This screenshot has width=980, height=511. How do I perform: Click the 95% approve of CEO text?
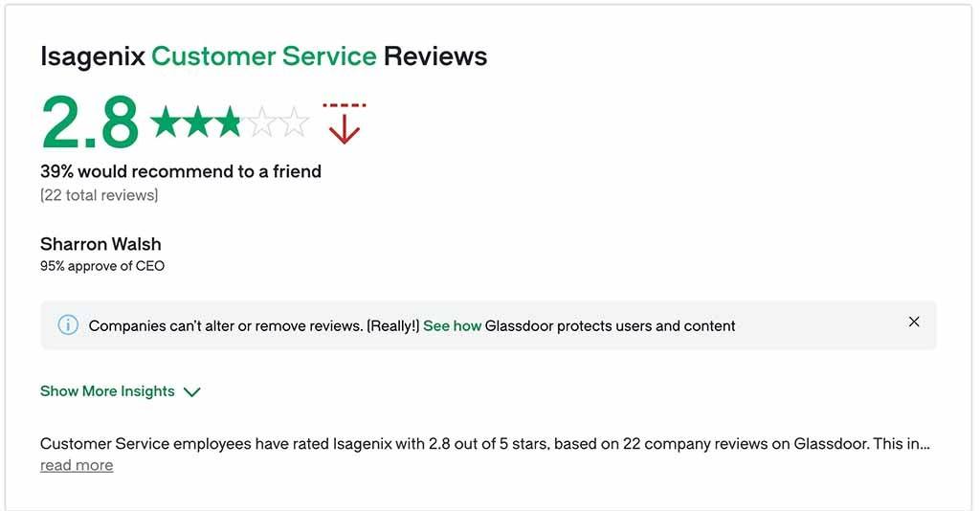coord(102,266)
